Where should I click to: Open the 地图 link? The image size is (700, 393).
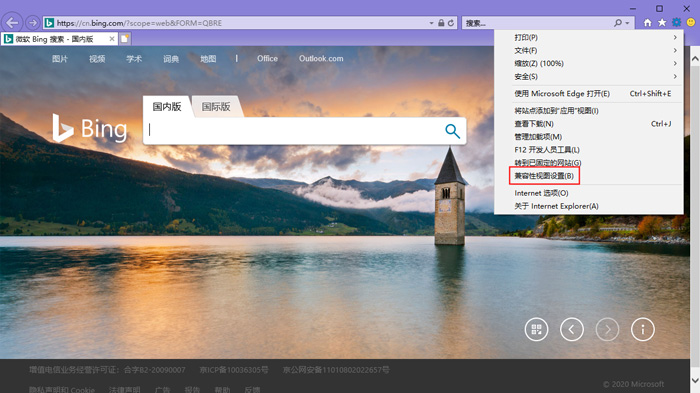(208, 59)
